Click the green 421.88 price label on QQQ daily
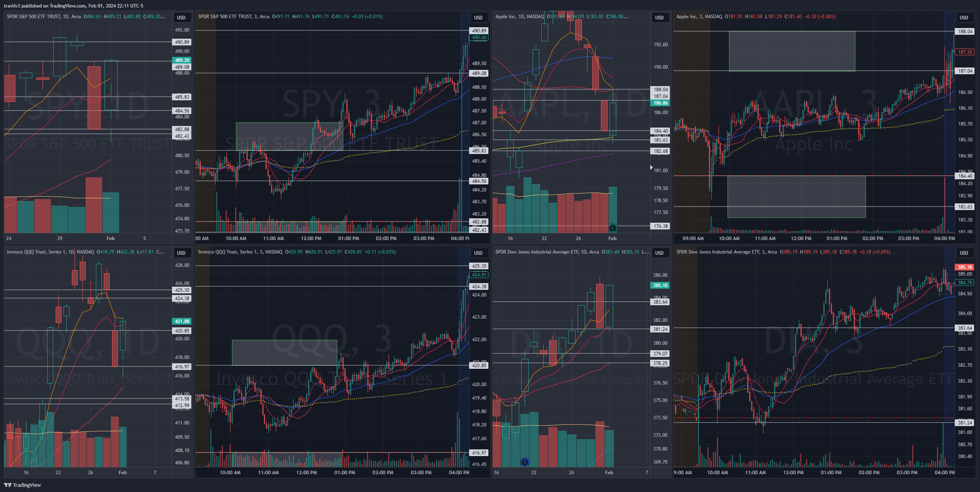This screenshot has height=492, width=980. coord(182,321)
